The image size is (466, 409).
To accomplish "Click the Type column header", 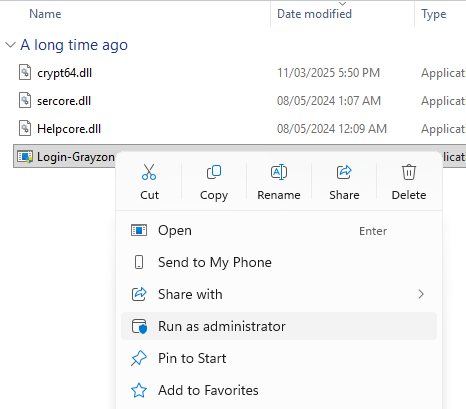I will tap(433, 14).
